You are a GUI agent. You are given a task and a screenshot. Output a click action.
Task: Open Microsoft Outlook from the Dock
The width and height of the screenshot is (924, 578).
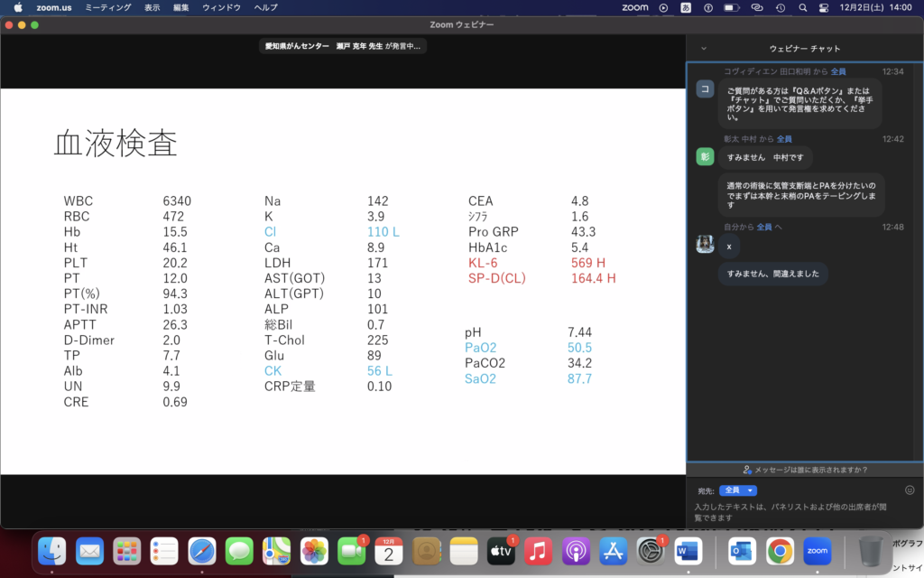742,550
